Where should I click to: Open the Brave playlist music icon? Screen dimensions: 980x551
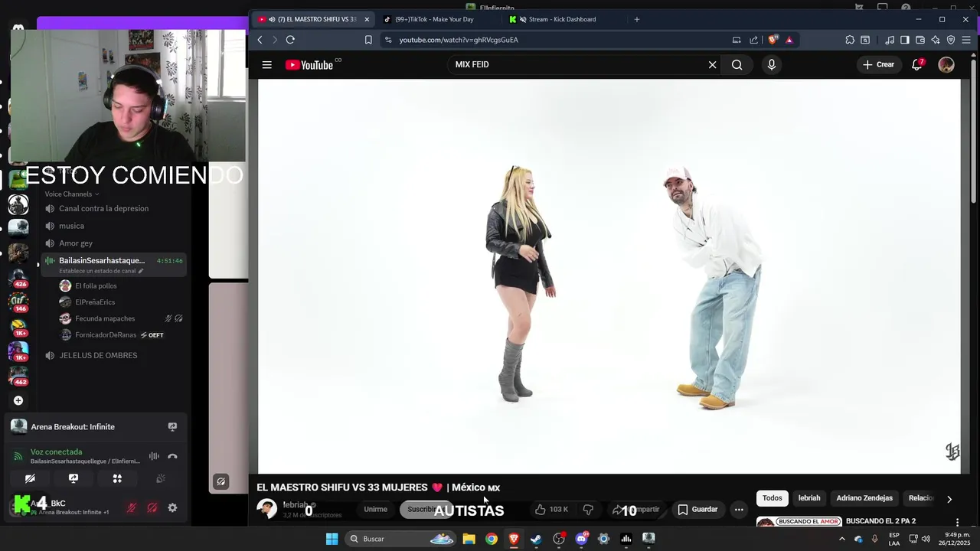(x=890, y=40)
